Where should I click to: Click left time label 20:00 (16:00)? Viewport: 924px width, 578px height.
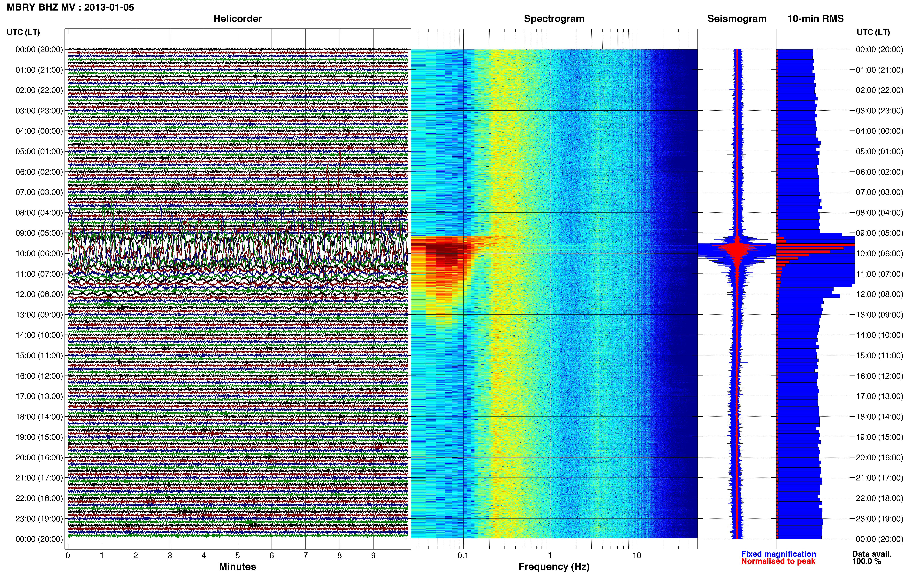click(39, 458)
